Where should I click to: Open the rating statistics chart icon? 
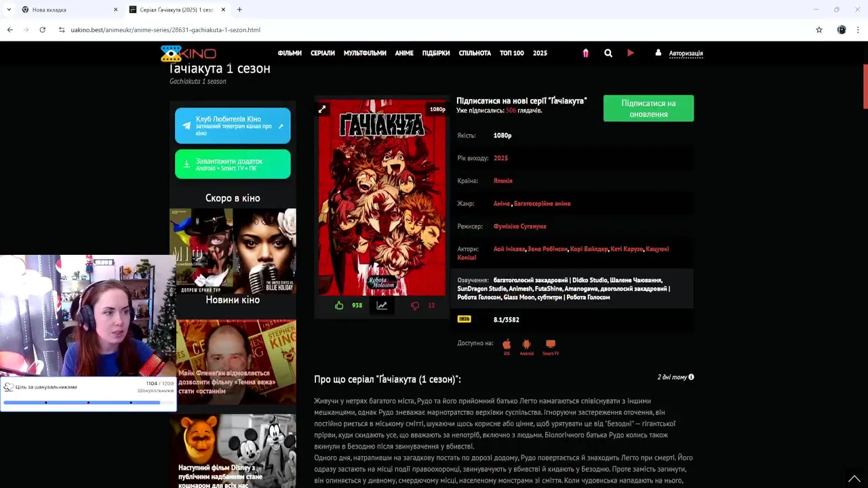(382, 306)
